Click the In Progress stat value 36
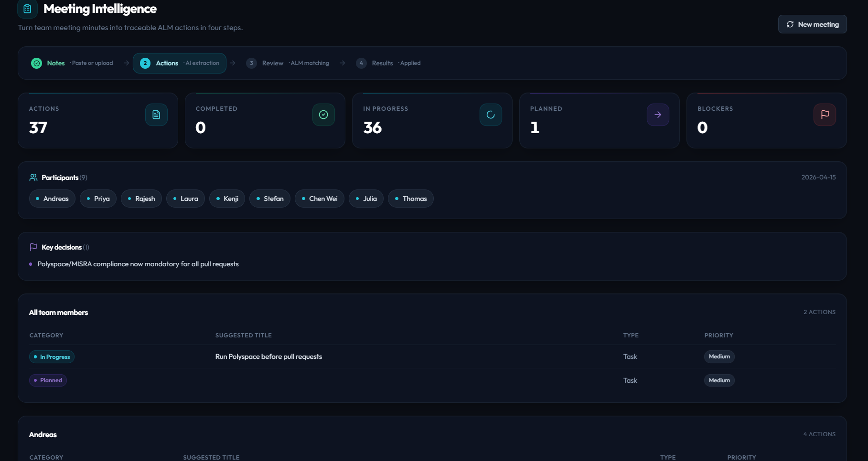 (x=372, y=127)
